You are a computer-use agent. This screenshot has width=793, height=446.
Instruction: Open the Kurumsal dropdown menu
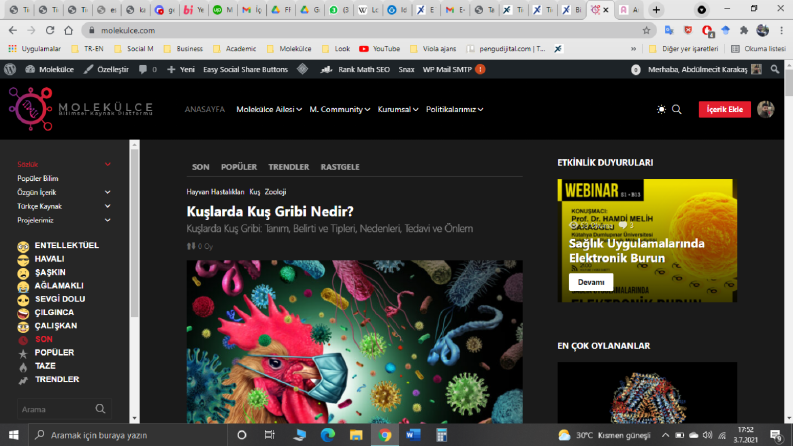(x=398, y=109)
